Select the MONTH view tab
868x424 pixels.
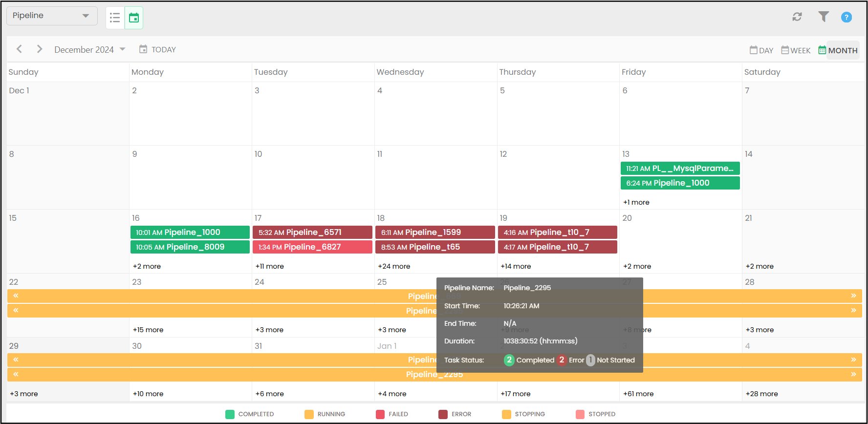coord(838,50)
